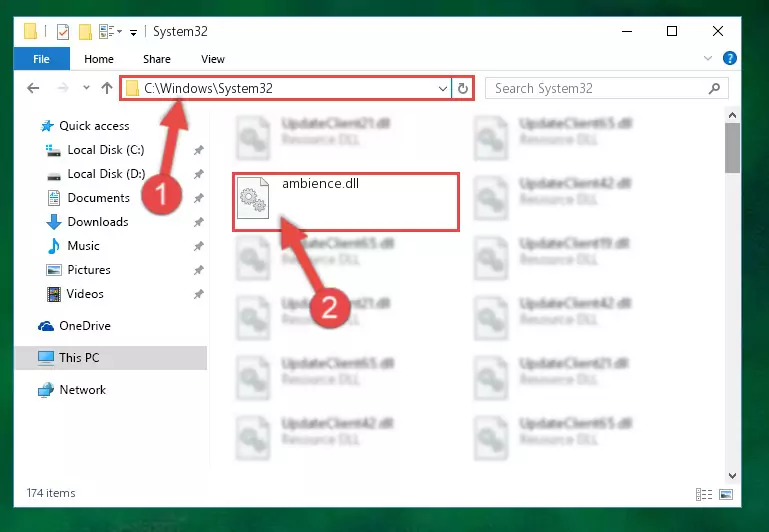Close the System32 window

click(x=718, y=31)
